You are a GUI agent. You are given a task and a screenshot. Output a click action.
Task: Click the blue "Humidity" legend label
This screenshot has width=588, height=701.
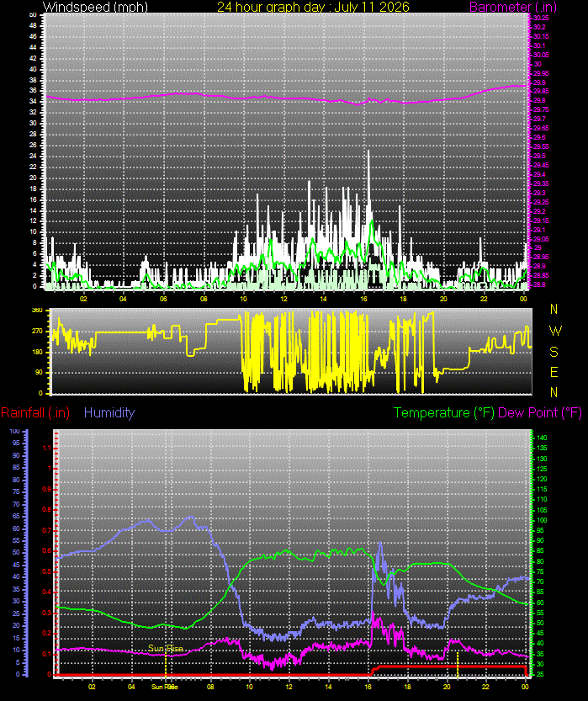(x=109, y=412)
